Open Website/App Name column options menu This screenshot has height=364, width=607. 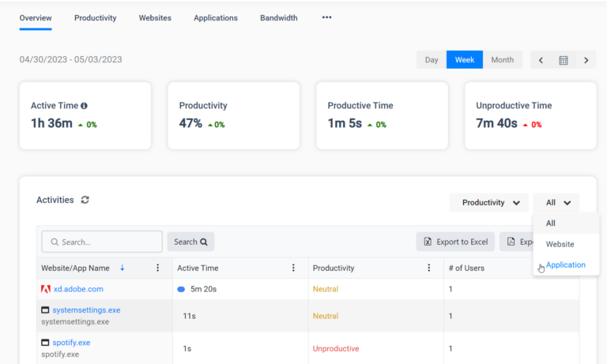[157, 268]
